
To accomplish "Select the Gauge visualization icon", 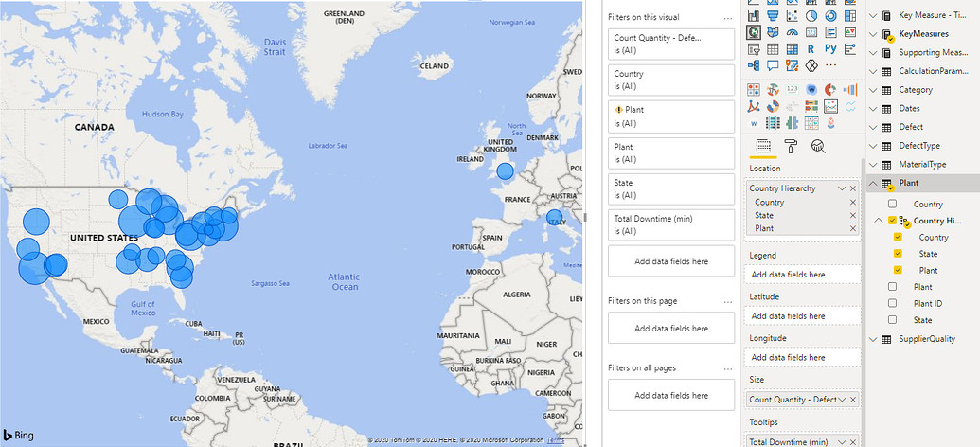I will coord(793,32).
